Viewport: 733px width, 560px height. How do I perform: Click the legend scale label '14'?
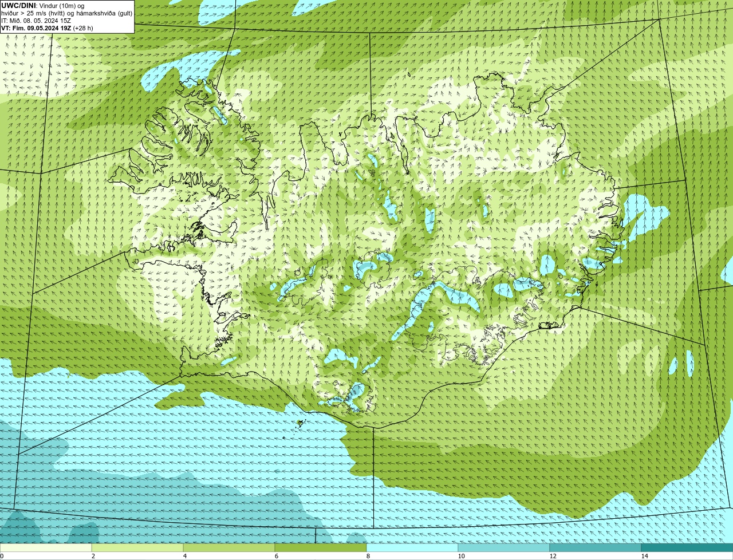[x=644, y=556]
